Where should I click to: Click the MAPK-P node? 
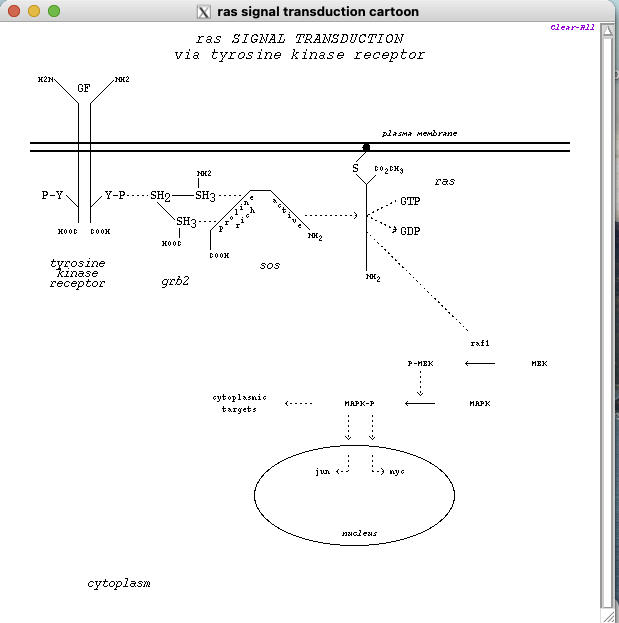[359, 403]
